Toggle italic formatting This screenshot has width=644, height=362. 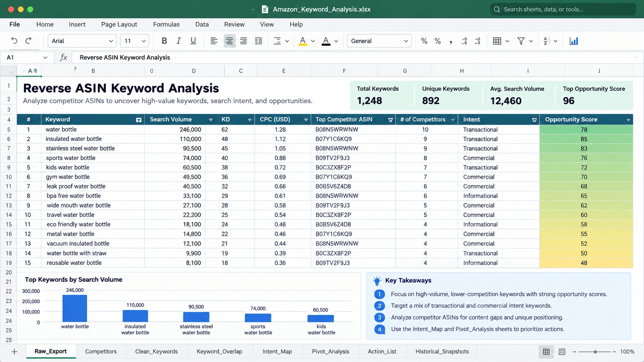click(x=178, y=41)
